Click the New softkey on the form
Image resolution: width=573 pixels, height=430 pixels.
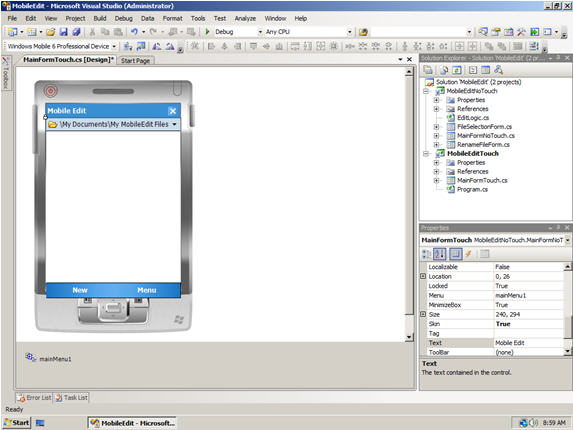click(x=80, y=290)
